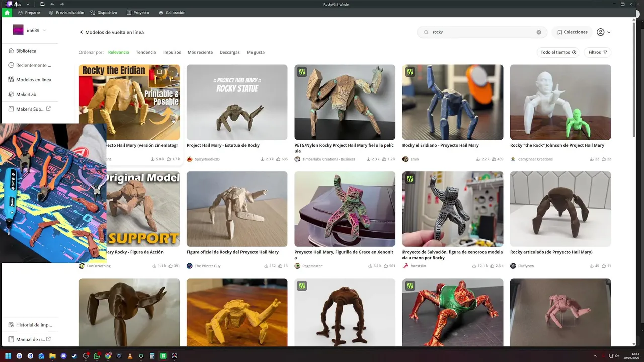Open Recientemente in the sidebar
The image size is (644, 362).
(30, 65)
